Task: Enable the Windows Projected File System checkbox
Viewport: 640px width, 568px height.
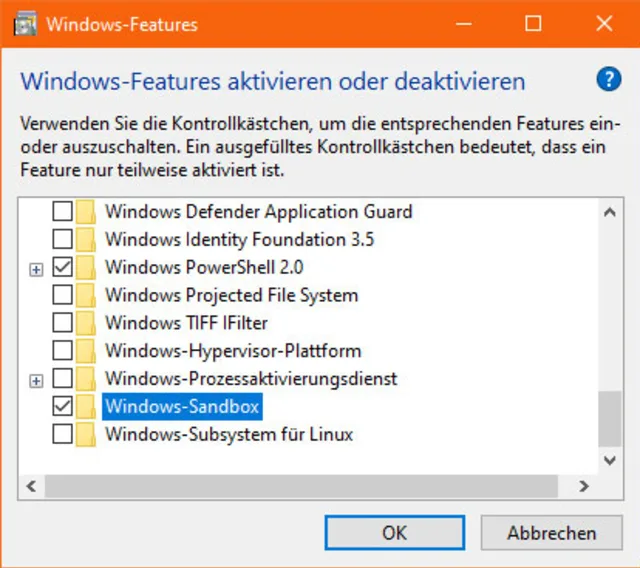Action: (62, 296)
